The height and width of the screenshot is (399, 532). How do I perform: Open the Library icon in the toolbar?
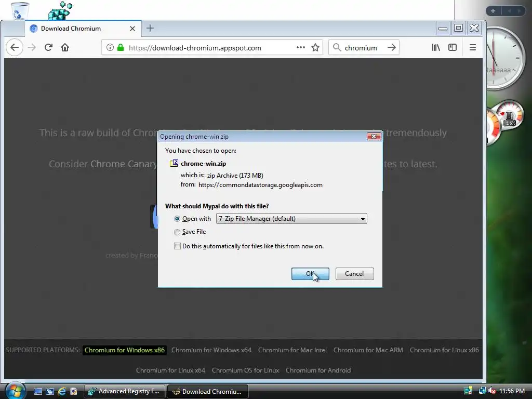coord(436,47)
